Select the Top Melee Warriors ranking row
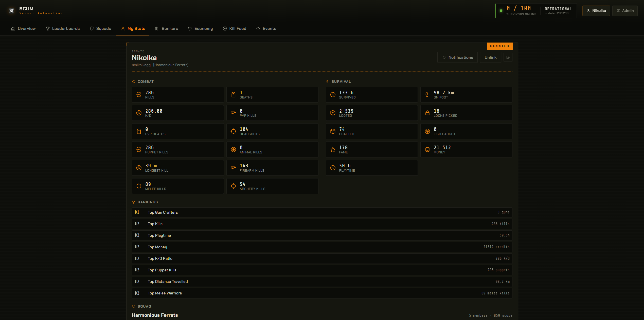The width and height of the screenshot is (644, 320). [x=322, y=293]
